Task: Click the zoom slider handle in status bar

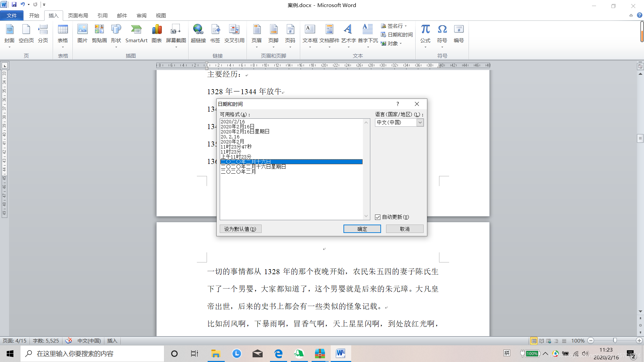Action: pyautogui.click(x=615, y=341)
